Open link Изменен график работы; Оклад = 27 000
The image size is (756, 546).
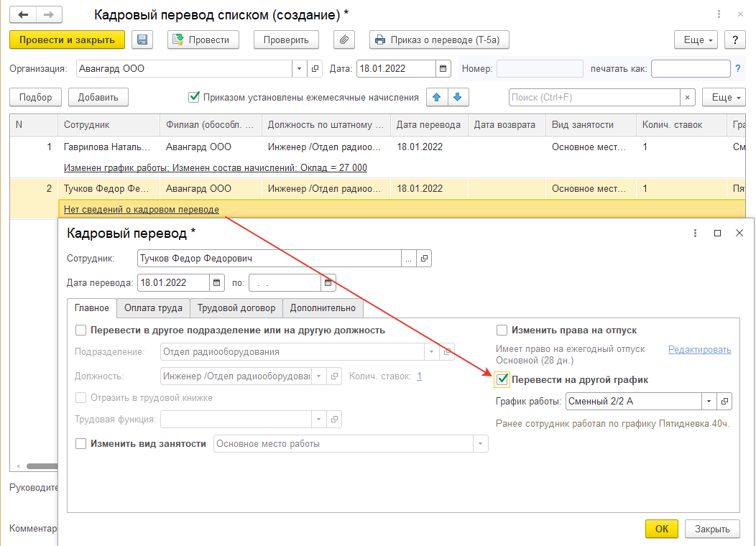click(x=216, y=167)
